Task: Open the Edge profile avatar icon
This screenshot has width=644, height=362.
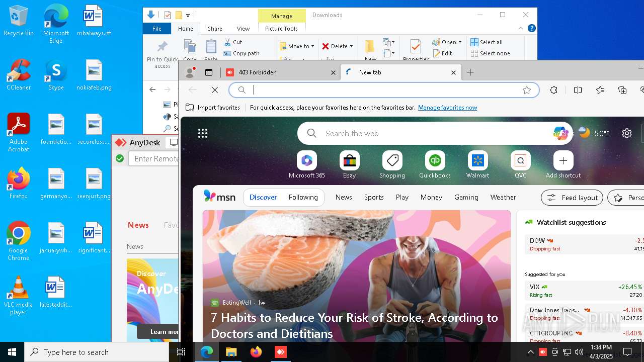Action: [x=190, y=72]
